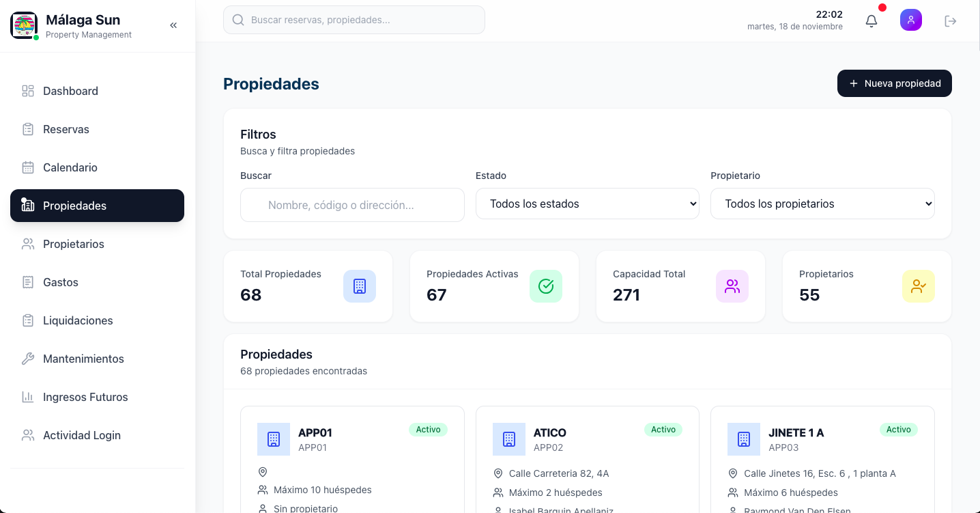Image resolution: width=980 pixels, height=513 pixels.
Task: Collapse the sidebar with the double-chevron toggle
Action: pos(173,25)
